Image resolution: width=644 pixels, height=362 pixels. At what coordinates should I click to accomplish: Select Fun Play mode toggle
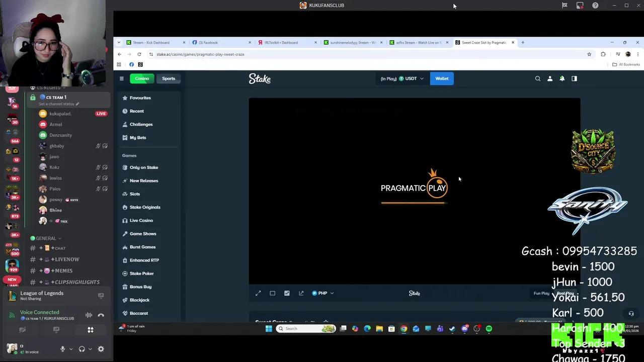point(541,293)
